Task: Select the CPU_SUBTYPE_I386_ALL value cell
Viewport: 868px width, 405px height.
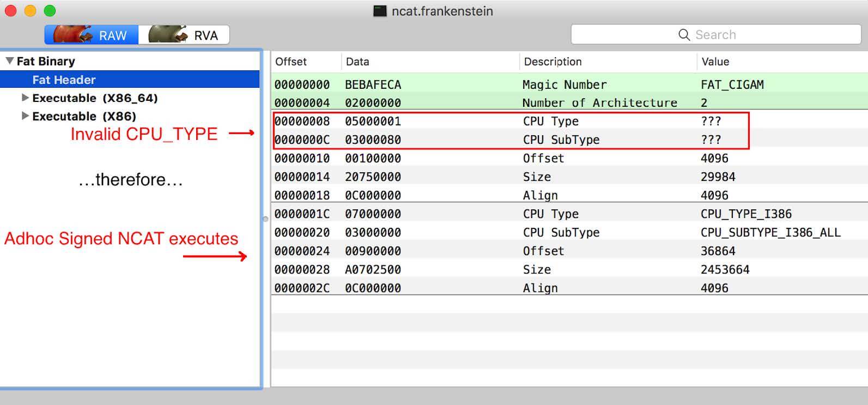Action: (x=770, y=232)
